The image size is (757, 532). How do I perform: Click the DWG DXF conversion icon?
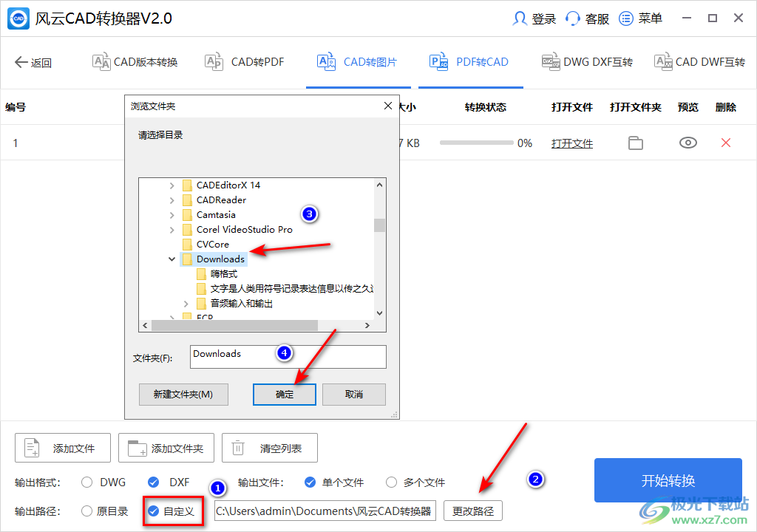point(551,62)
